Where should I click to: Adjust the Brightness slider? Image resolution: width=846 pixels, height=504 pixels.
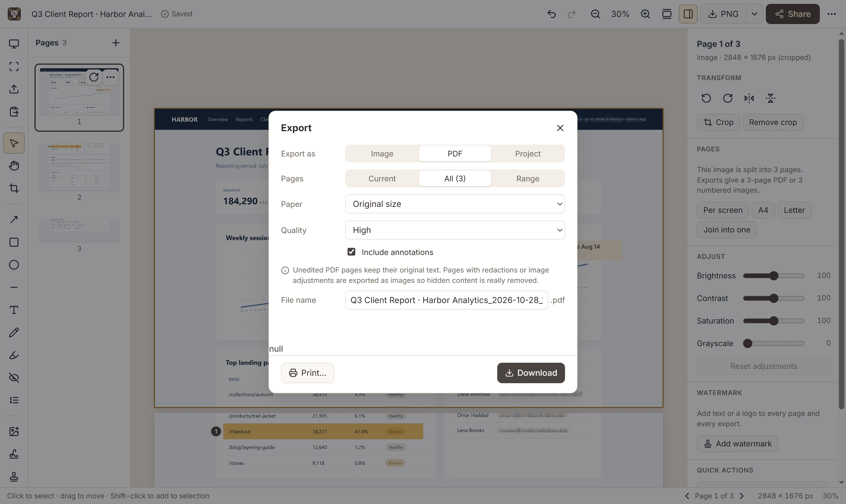pyautogui.click(x=773, y=275)
